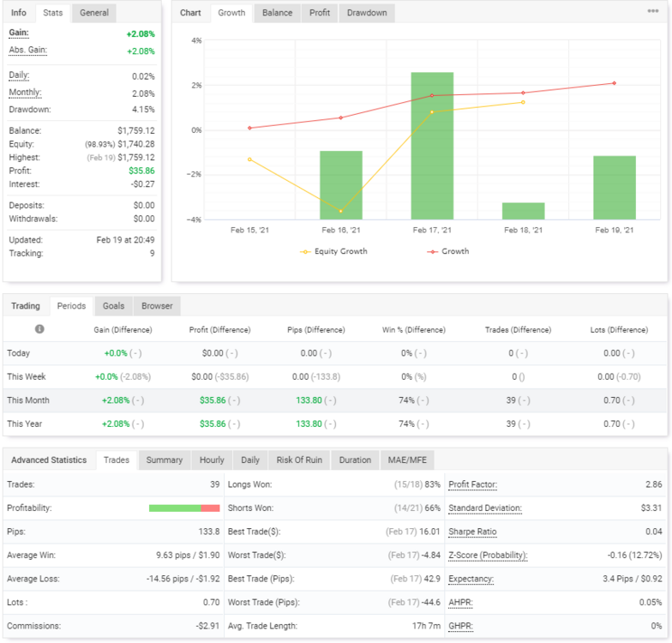Click the Balance value $1,759.12
The width and height of the screenshot is (672, 643).
pos(135,130)
